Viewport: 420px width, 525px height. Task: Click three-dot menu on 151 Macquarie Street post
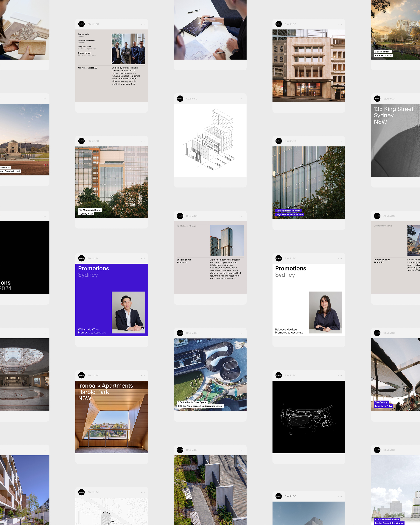pos(143,141)
